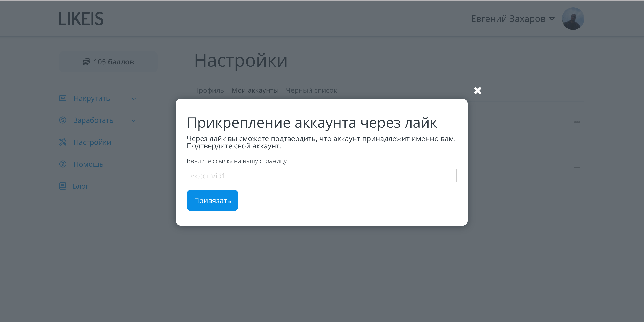Focus the vk.com/id1 link input field
The height and width of the screenshot is (322, 644).
pyautogui.click(x=322, y=175)
